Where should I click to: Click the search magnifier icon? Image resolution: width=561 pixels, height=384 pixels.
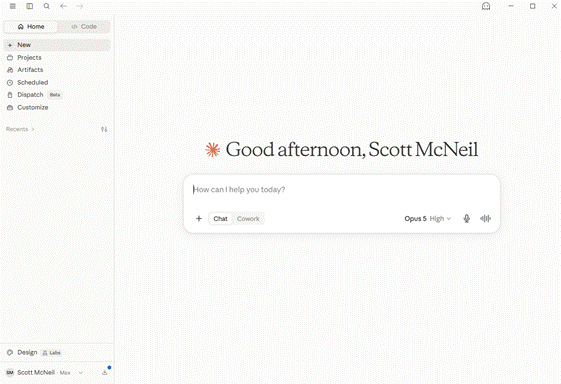coord(47,6)
